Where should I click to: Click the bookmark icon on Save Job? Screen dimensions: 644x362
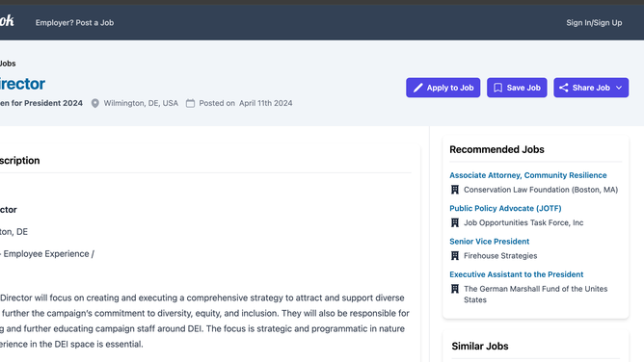[x=497, y=88]
